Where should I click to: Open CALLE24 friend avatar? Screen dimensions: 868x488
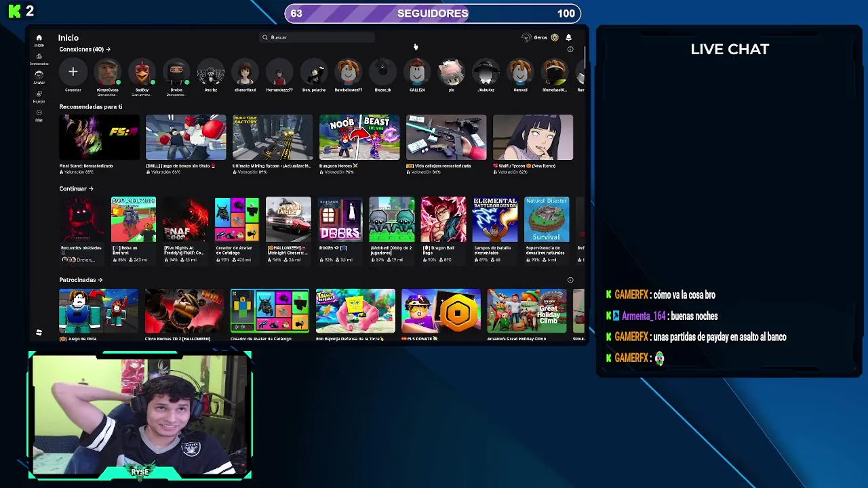(x=417, y=72)
